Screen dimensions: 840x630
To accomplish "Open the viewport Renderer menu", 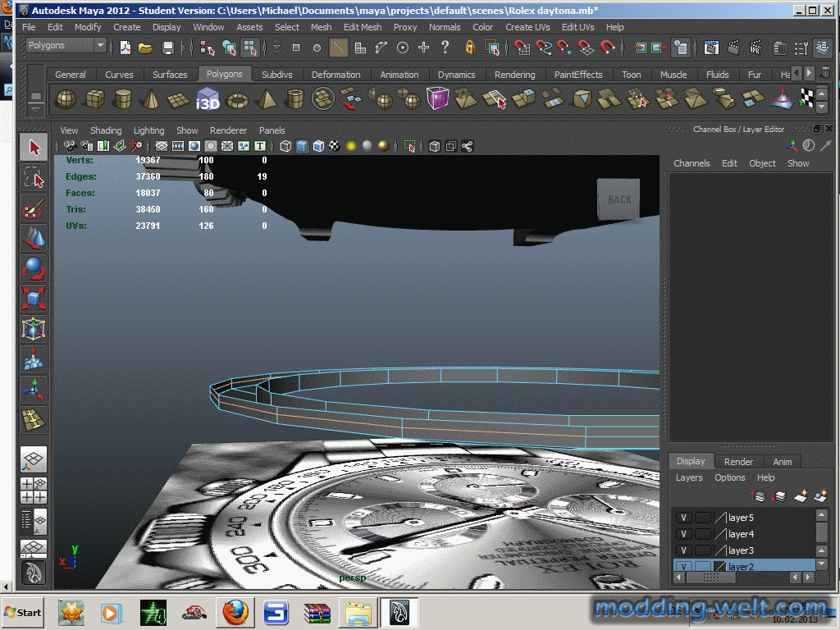I will pos(228,130).
